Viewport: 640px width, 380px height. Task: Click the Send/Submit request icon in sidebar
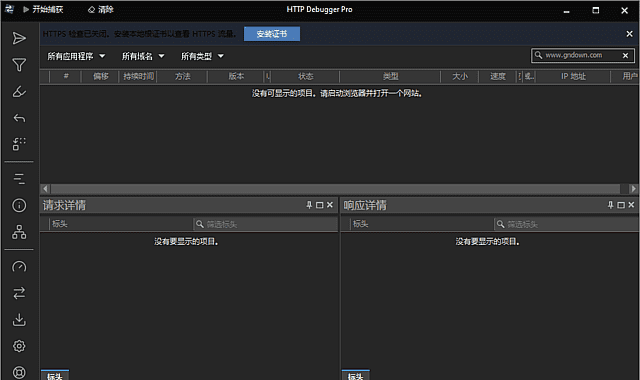(x=19, y=38)
